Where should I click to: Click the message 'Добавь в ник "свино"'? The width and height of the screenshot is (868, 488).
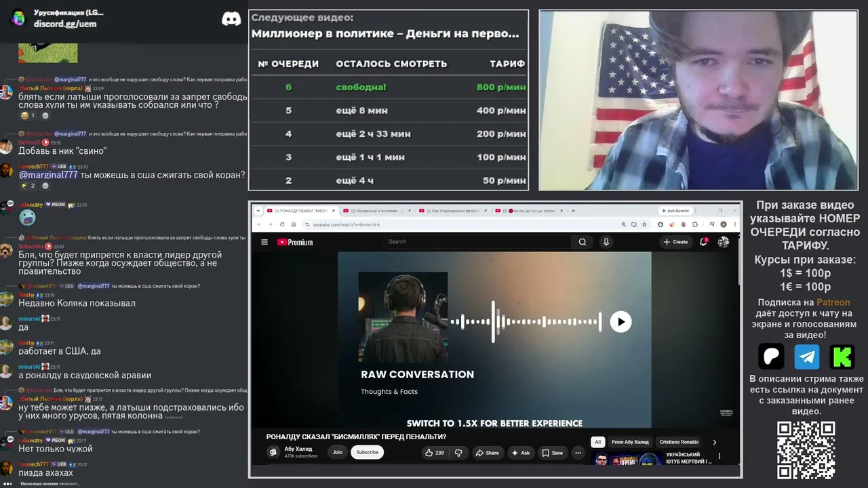pos(62,150)
